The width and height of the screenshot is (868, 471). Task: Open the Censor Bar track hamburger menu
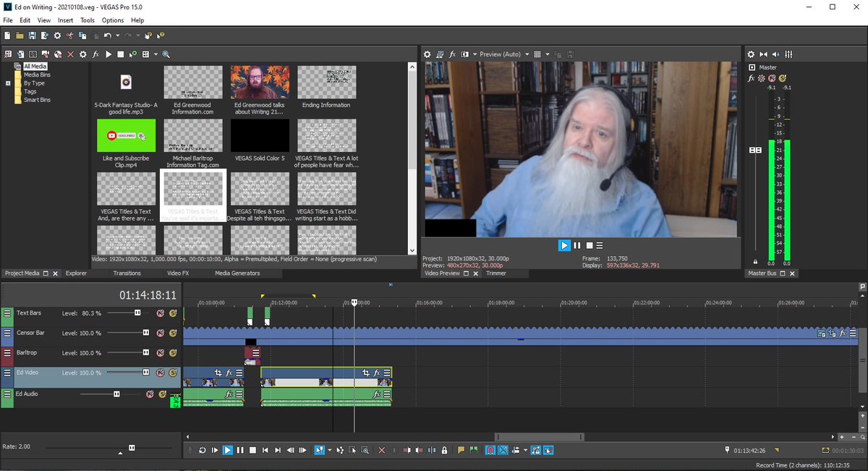pyautogui.click(x=7, y=334)
